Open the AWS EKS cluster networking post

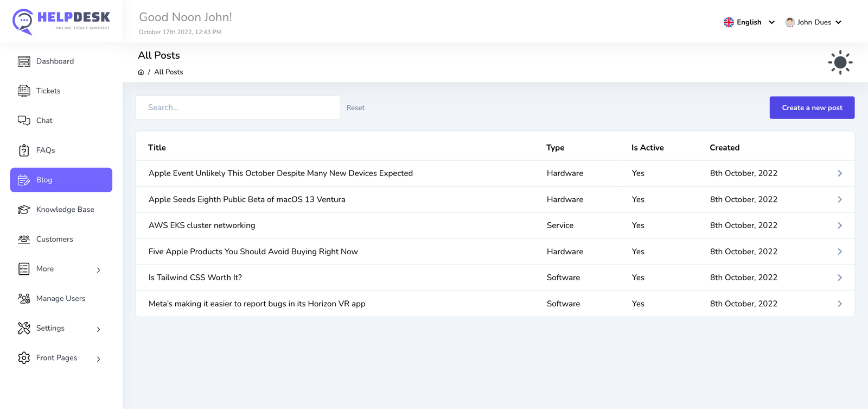(202, 225)
